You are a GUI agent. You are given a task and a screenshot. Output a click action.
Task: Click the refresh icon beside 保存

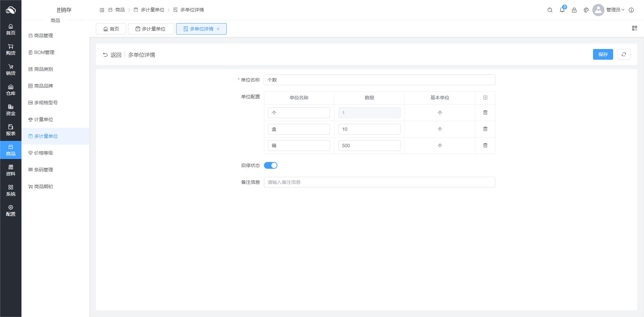click(x=624, y=54)
